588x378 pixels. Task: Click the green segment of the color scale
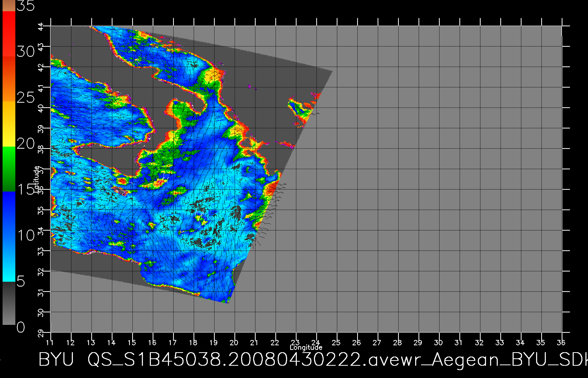9,169
